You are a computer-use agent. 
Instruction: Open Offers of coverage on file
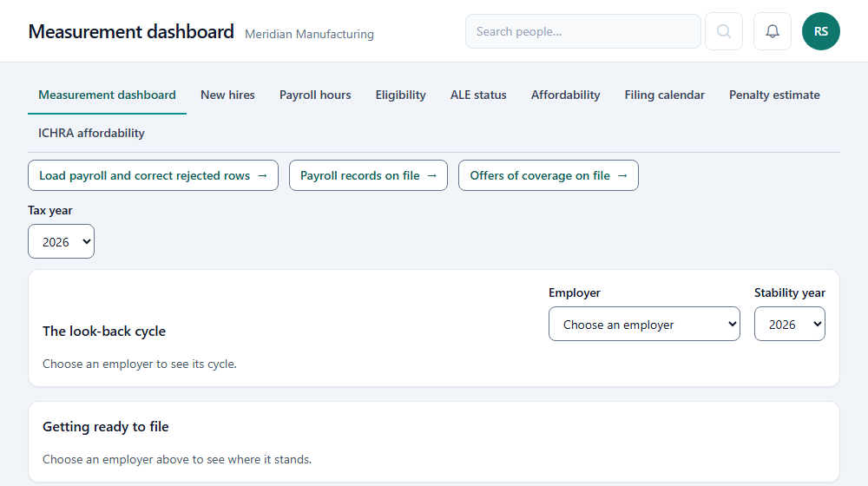pos(548,175)
